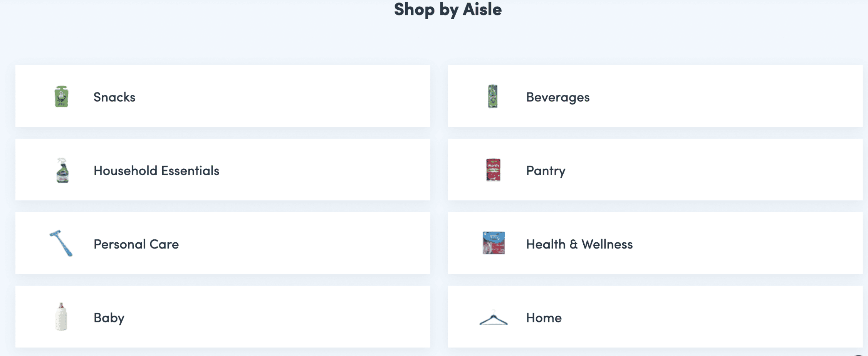Select the spray bottle Household Essentials icon

click(62, 170)
